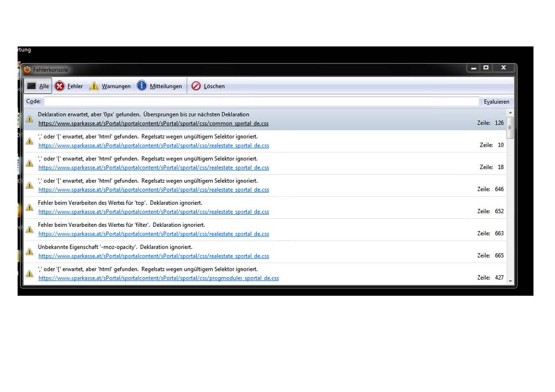555x392 pixels.
Task: Click scrollbar down arrow in message list
Action: pos(511,281)
